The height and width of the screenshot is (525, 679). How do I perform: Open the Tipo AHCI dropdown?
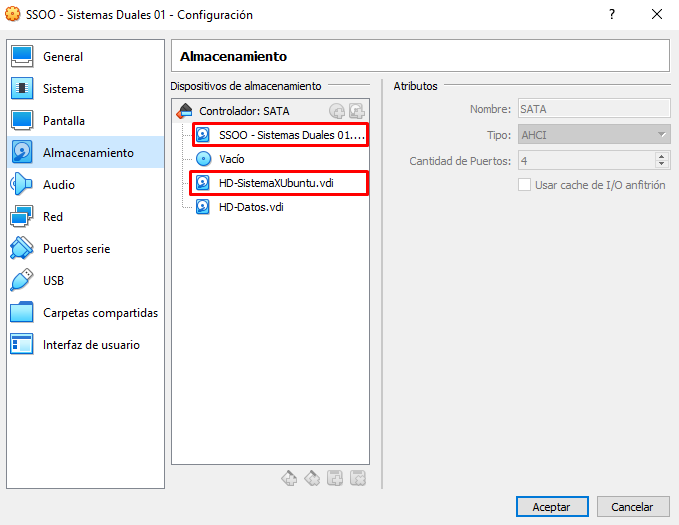click(593, 135)
